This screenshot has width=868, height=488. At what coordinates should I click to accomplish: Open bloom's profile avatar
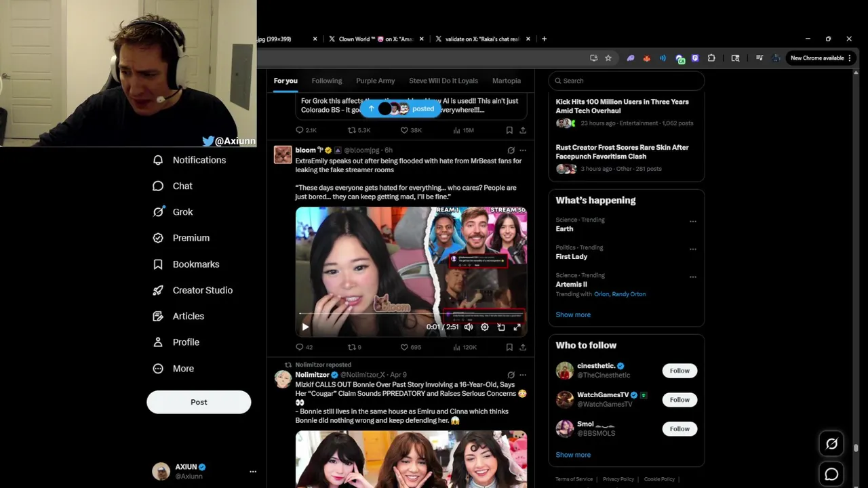[x=283, y=155]
